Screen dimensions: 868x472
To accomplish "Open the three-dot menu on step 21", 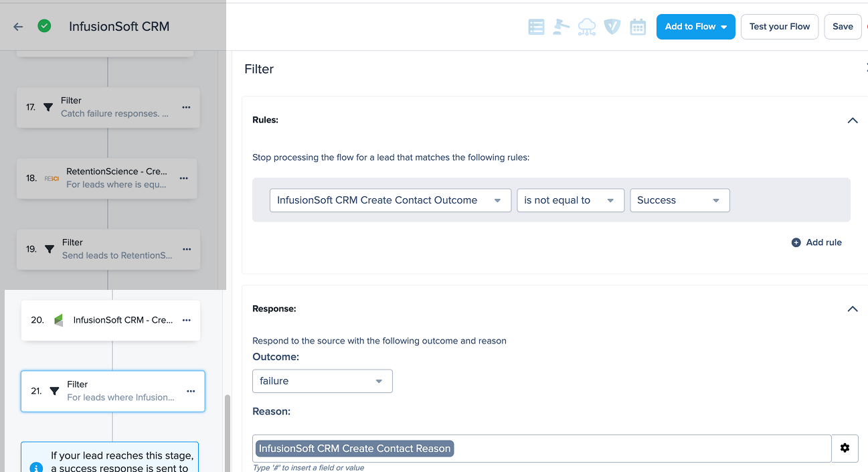I will (191, 391).
